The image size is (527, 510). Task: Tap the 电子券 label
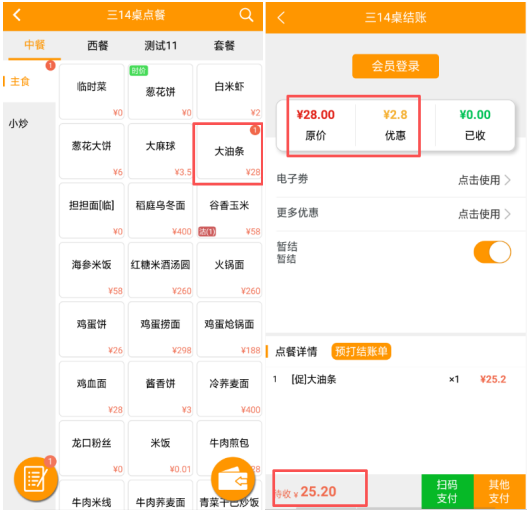click(292, 179)
